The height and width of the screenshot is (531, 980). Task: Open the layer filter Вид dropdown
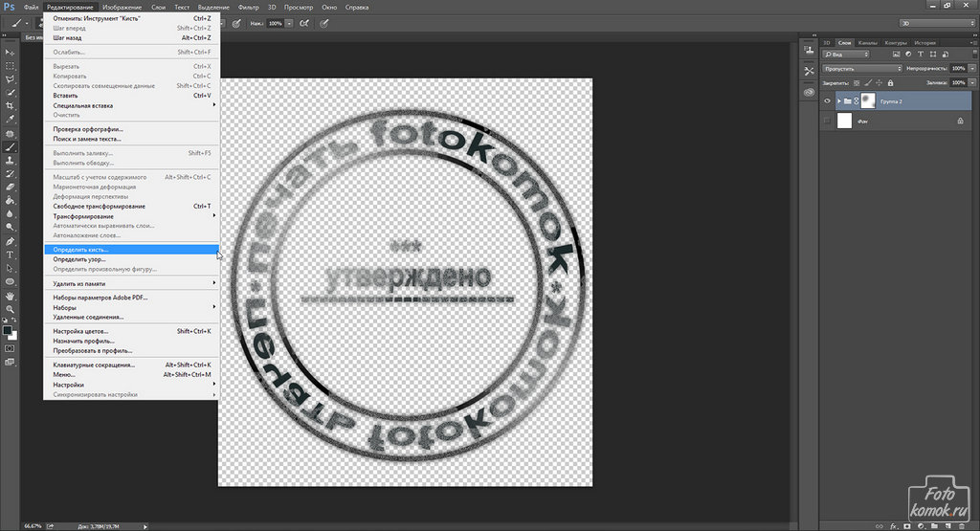coord(846,55)
